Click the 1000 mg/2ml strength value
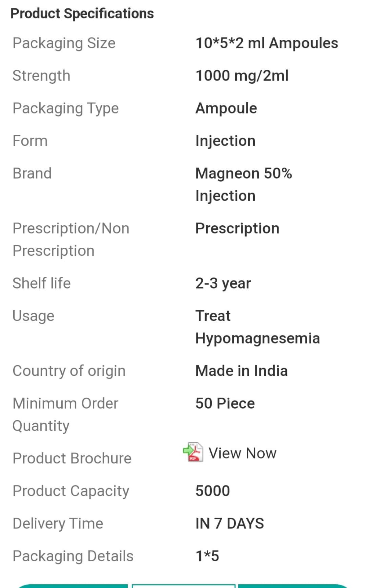Screen dimensions: 366x588 coord(242,76)
